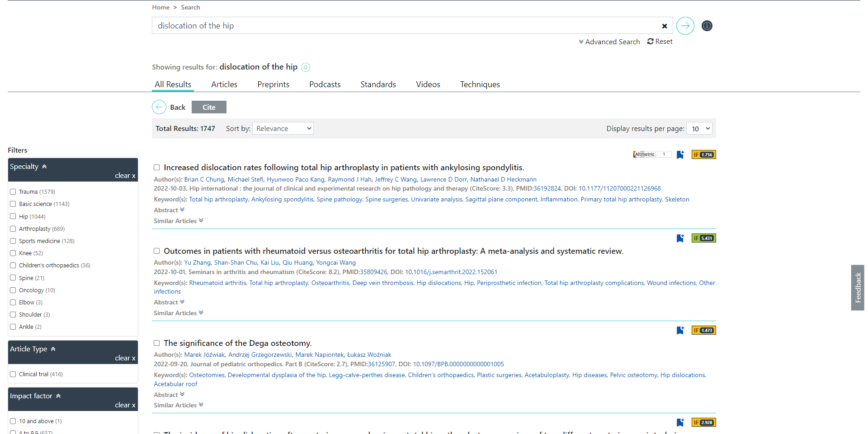Switch to the Podcasts tab
Image resolution: width=868 pixels, height=434 pixels.
[x=325, y=84]
